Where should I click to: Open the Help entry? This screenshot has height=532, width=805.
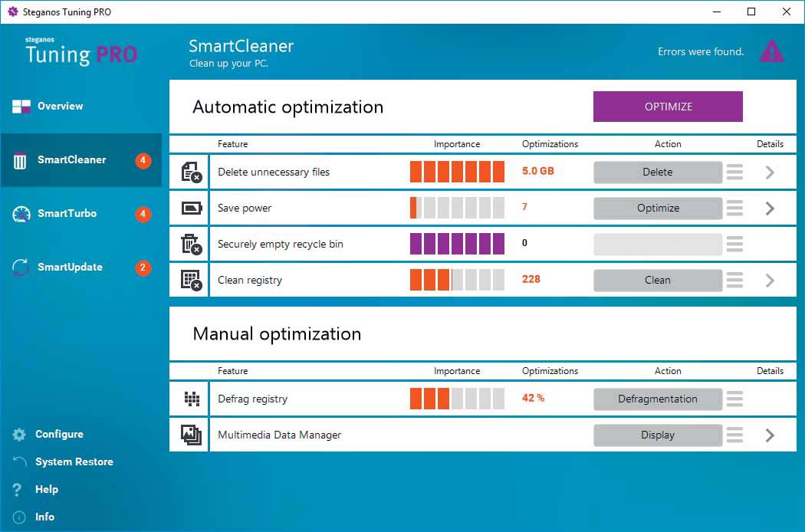coord(46,489)
